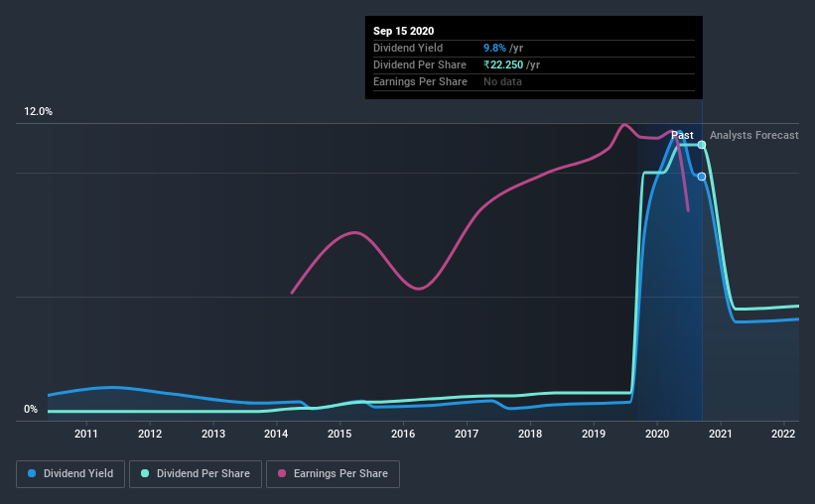The image size is (815, 504).
Task: Click the Sep 15 2020 tooltip date
Action: pyautogui.click(x=403, y=31)
